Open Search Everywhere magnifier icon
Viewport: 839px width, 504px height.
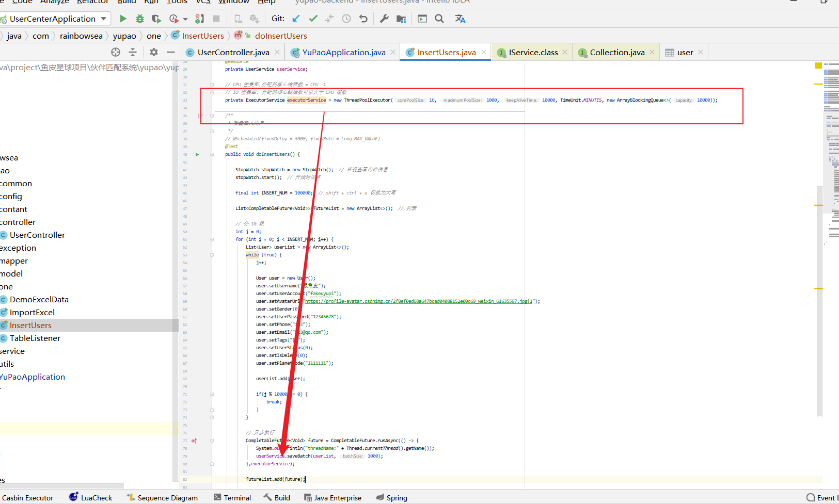[439, 19]
